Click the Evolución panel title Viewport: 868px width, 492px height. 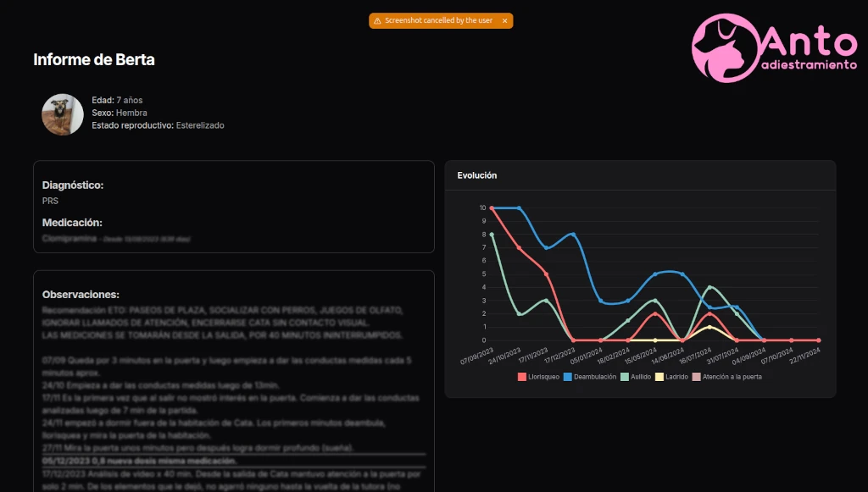[477, 175]
